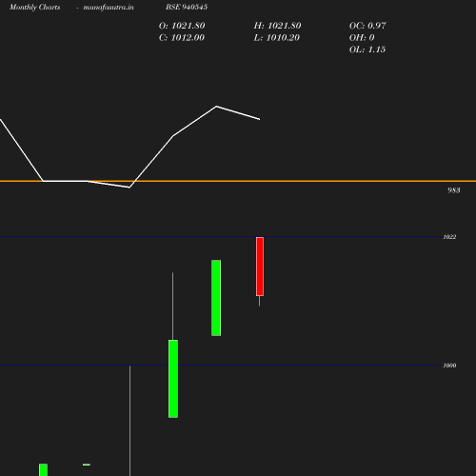Click the 1000 price axis label
Viewport: 476px width, 476px height.
449,366
